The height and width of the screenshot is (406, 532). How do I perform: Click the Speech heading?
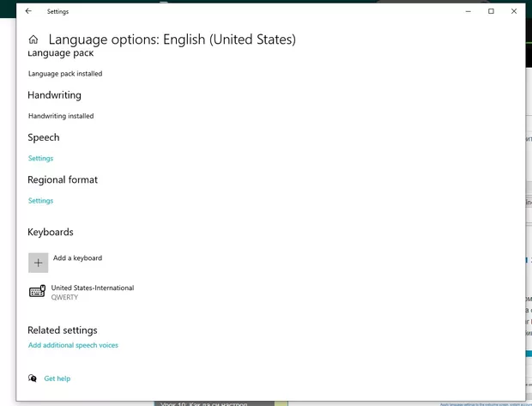point(44,137)
